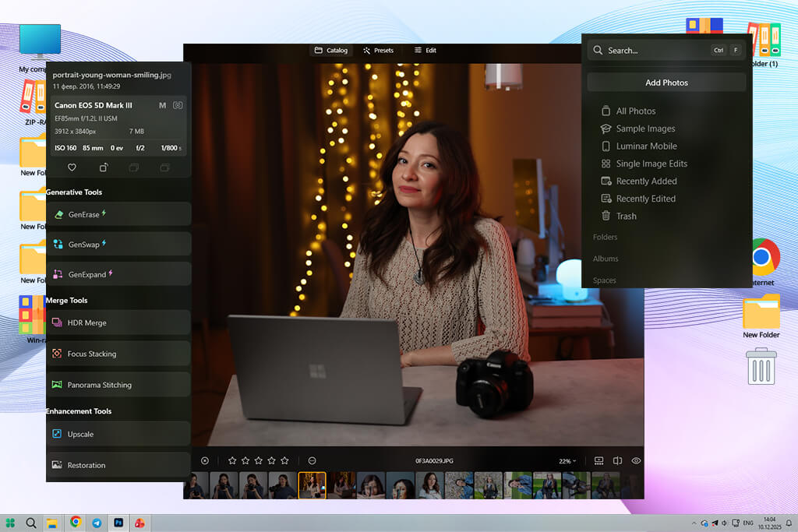Open Single Image Edits

(x=644, y=164)
